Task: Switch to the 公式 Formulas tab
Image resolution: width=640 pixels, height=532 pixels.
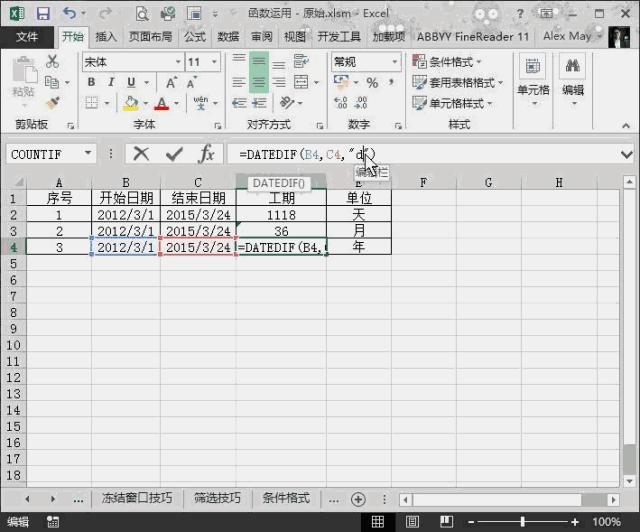Action: coord(194,37)
